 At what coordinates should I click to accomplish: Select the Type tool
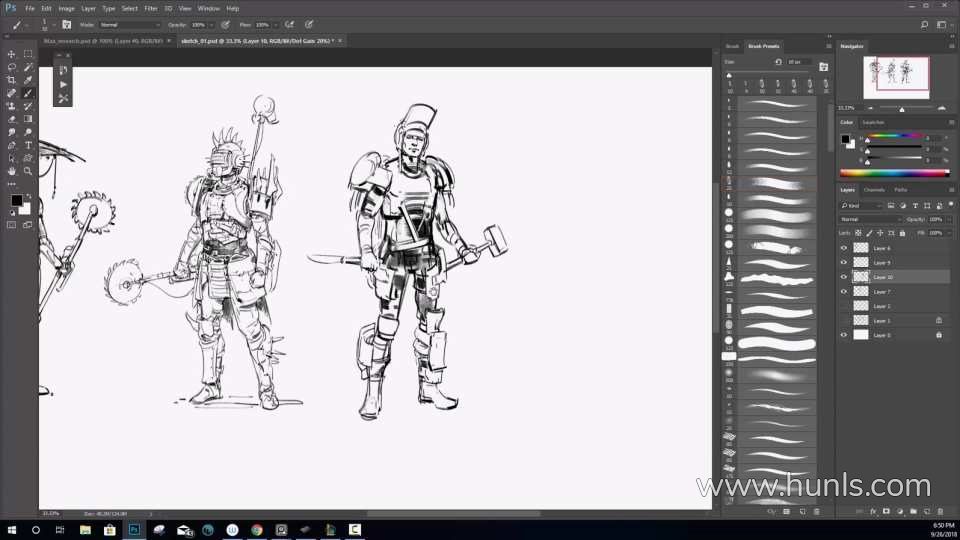click(28, 145)
